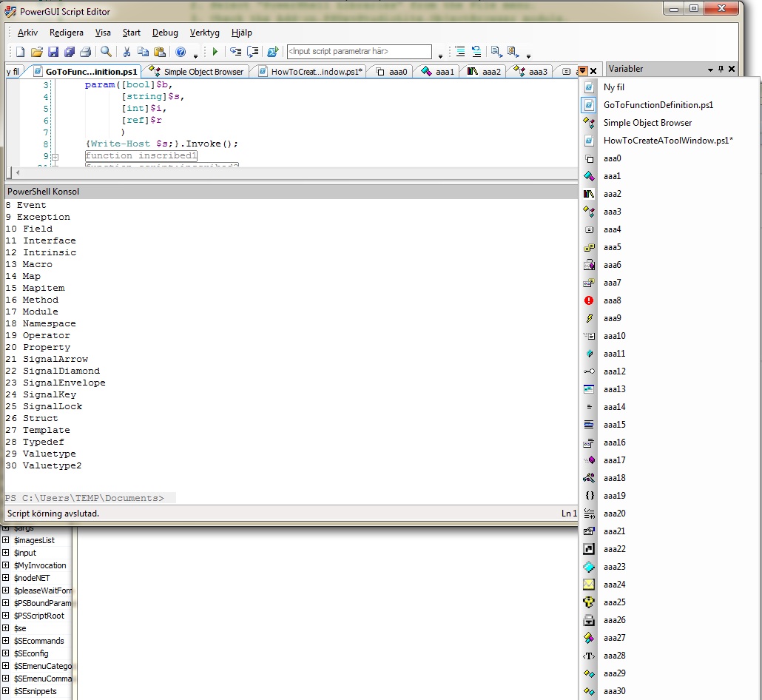Open the Variabler panel options dropdown arrow
This screenshot has width=762, height=700.
coord(710,69)
